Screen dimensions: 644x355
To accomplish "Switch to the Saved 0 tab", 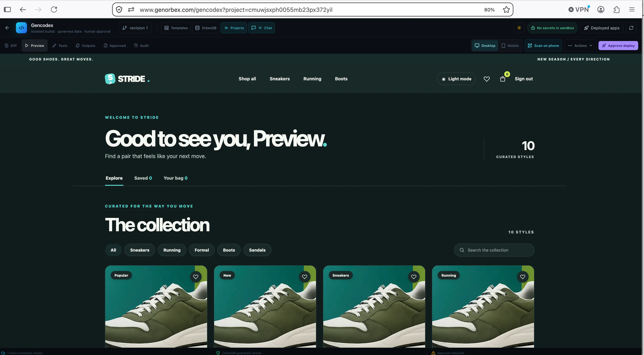I will click(x=143, y=178).
